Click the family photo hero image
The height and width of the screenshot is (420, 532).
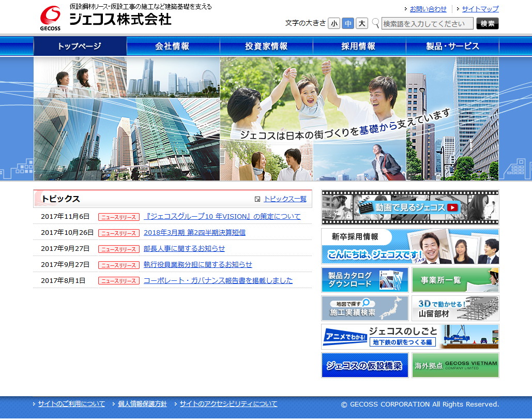click(x=313, y=98)
